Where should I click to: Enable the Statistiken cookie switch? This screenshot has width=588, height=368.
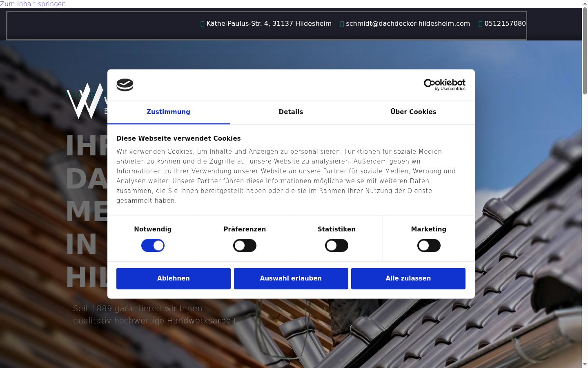click(x=336, y=245)
